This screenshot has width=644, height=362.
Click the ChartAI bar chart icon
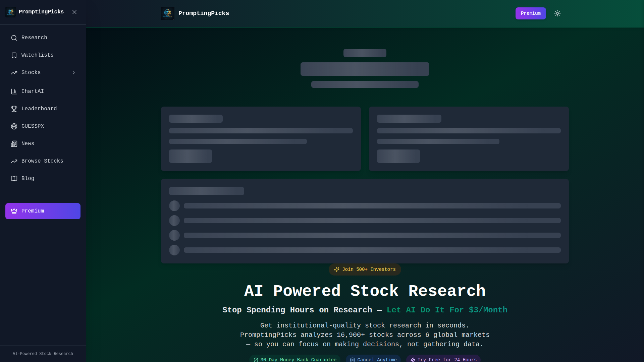pos(14,92)
